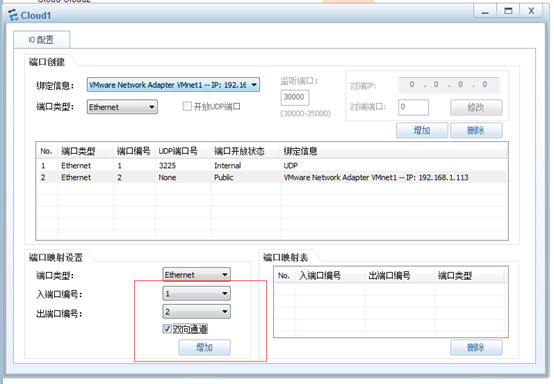The width and height of the screenshot is (554, 384).
Task: Click 增加 button in 端口映射设置
Action: (205, 348)
